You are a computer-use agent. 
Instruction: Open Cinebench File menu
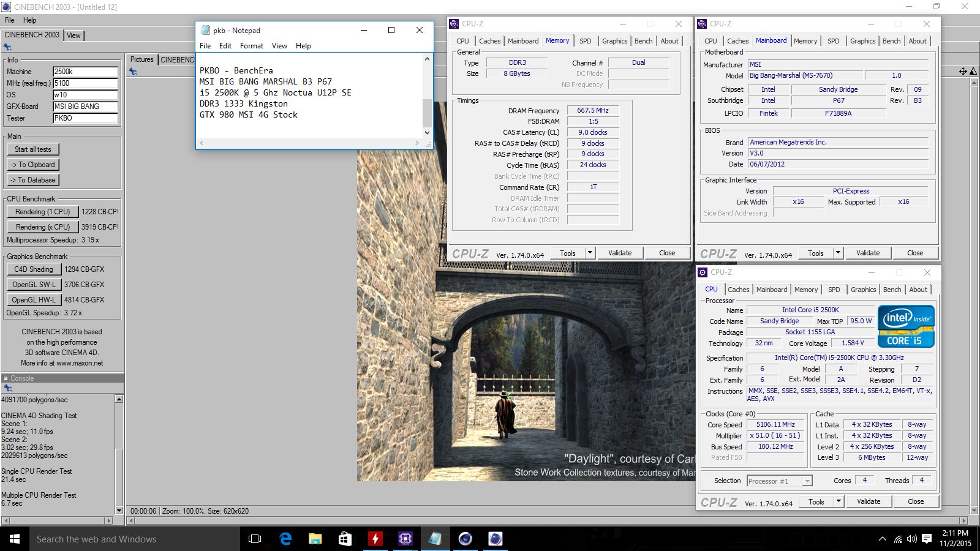pyautogui.click(x=10, y=20)
